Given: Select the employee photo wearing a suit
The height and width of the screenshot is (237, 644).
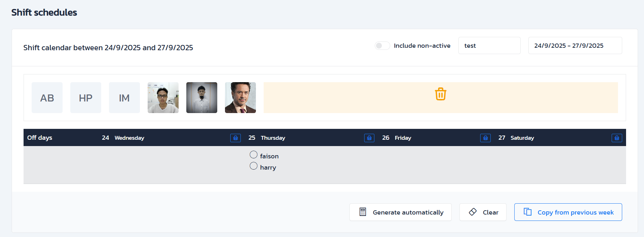Looking at the screenshot, I should coord(240,98).
